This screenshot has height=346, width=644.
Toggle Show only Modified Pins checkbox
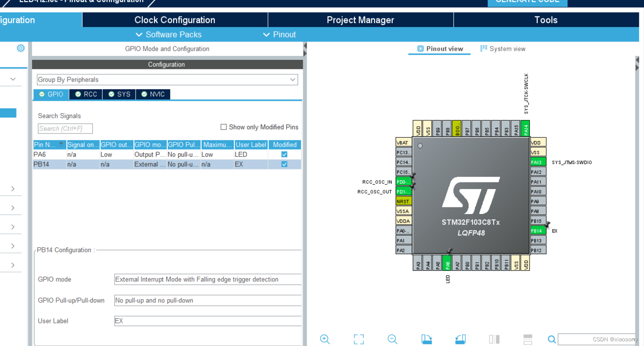pos(223,127)
